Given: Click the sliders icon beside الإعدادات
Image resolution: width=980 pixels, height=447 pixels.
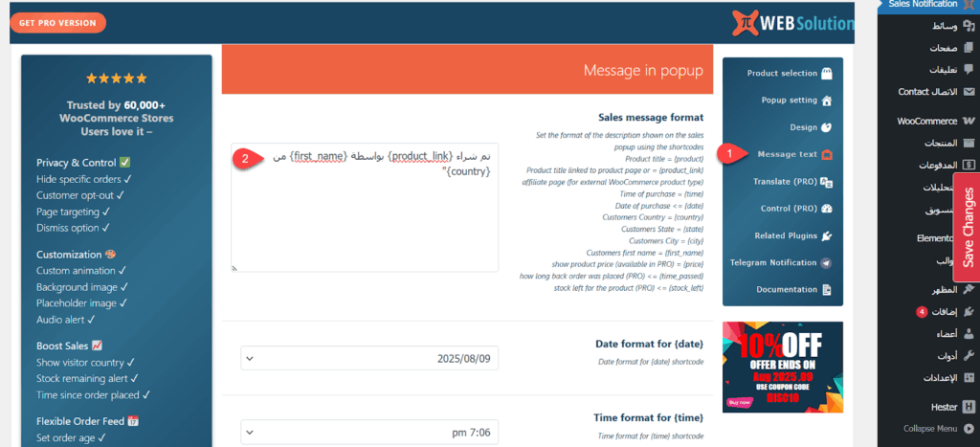Looking at the screenshot, I should click(x=969, y=378).
